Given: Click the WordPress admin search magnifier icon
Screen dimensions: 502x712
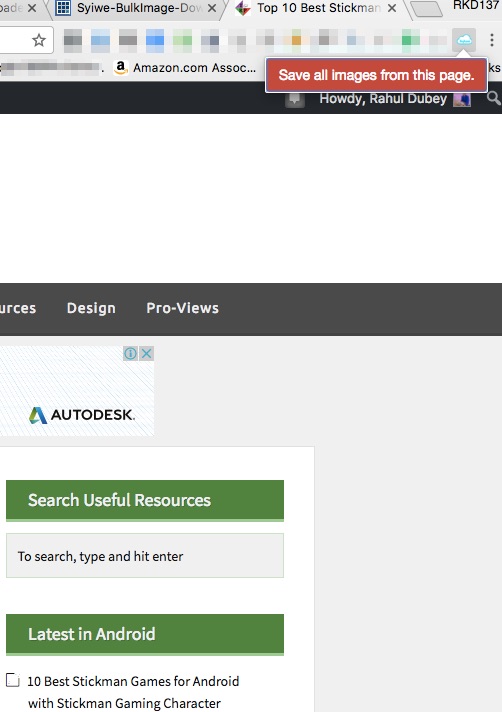Looking at the screenshot, I should tap(493, 98).
